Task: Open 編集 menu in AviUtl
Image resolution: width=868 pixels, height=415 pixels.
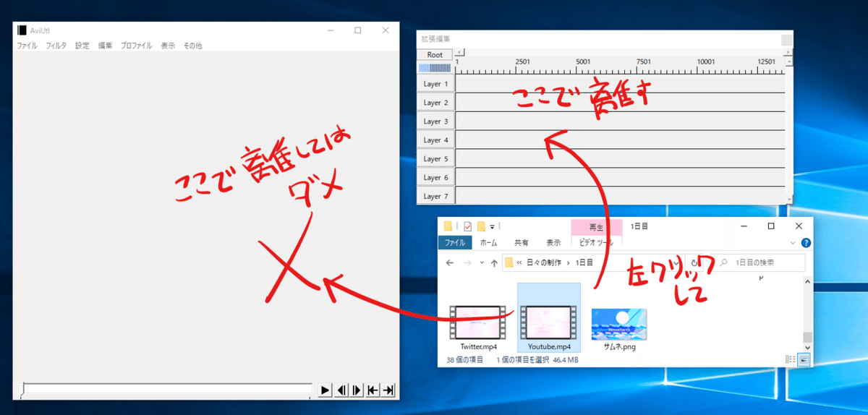Action: tap(105, 46)
